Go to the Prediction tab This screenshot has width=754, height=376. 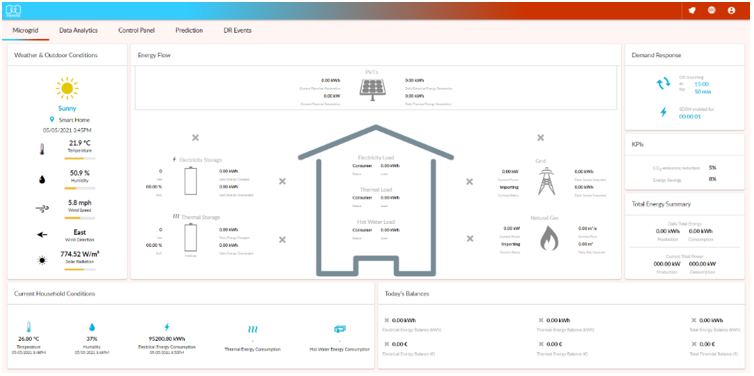189,30
